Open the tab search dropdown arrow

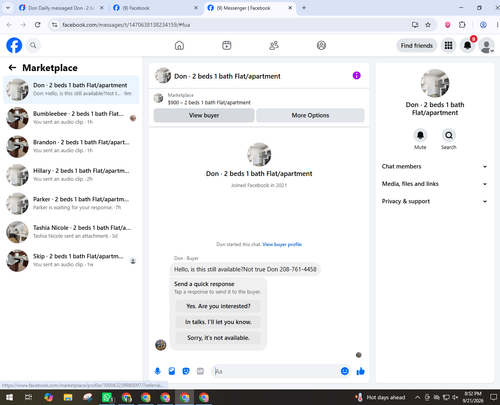(x=8, y=8)
